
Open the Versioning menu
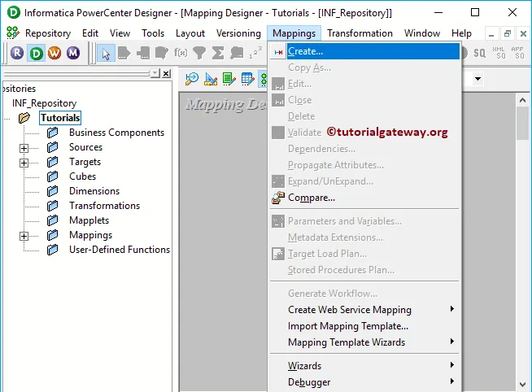[x=238, y=33]
